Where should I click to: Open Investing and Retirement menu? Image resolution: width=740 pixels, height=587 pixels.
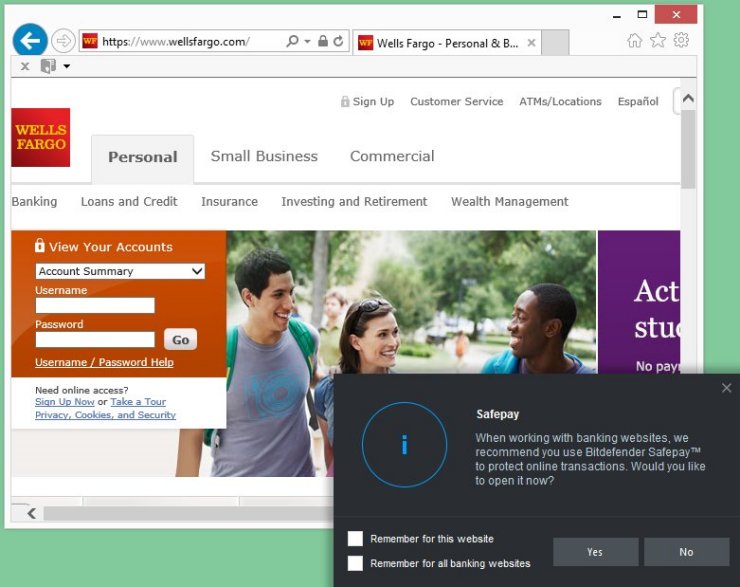pyautogui.click(x=354, y=201)
